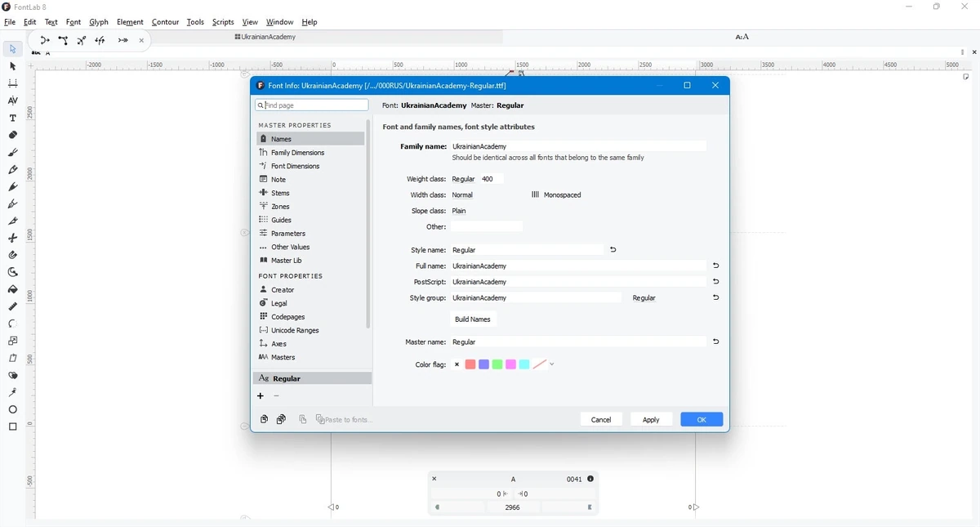Screen dimensions: 980x527
Task: Click the A:A icon in top bar
Action: [742, 37]
